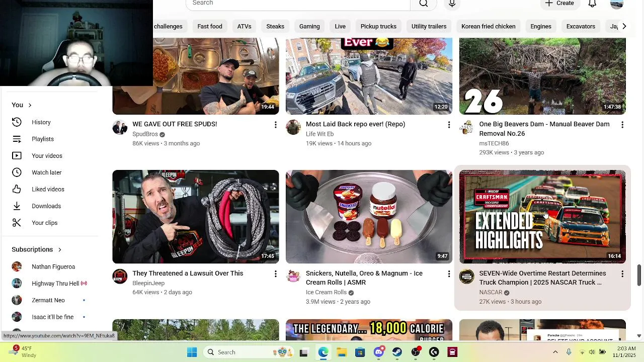This screenshot has height=362, width=644.
Task: Open SpudBros channel avatar
Action: point(120,128)
